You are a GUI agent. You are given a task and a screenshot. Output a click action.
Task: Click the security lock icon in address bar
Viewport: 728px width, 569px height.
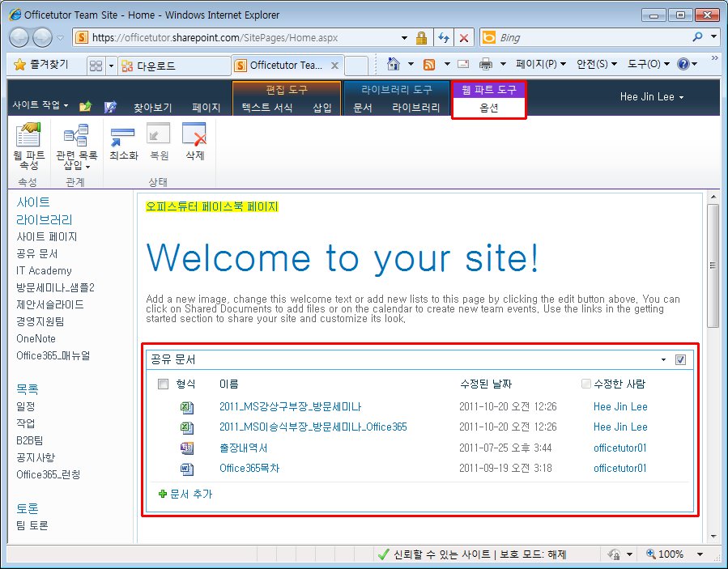421,37
